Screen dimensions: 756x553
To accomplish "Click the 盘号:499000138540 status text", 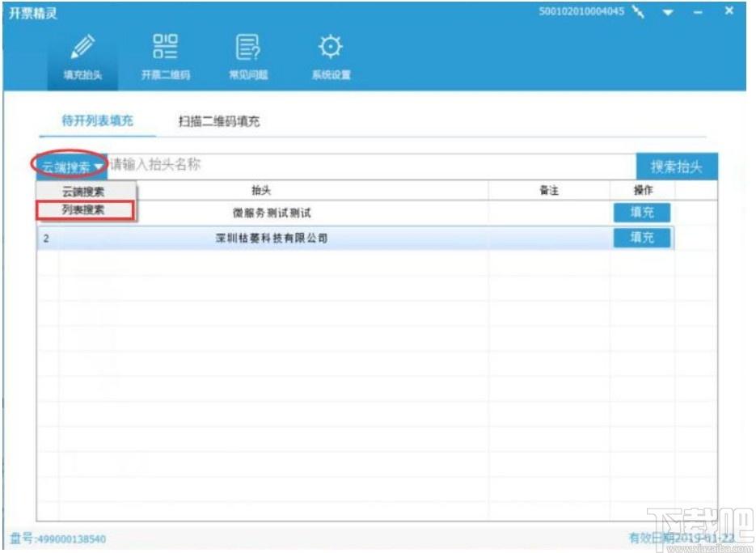I will coord(58,538).
